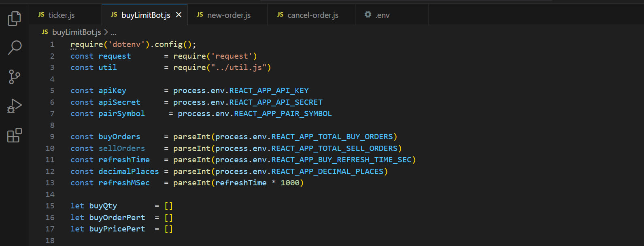The width and height of the screenshot is (644, 246).
Task: Open the Search view icon
Action: click(x=15, y=47)
